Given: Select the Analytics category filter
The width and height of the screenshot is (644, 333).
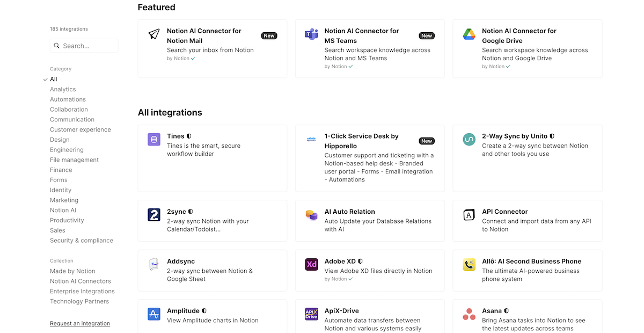Looking at the screenshot, I should [x=63, y=89].
